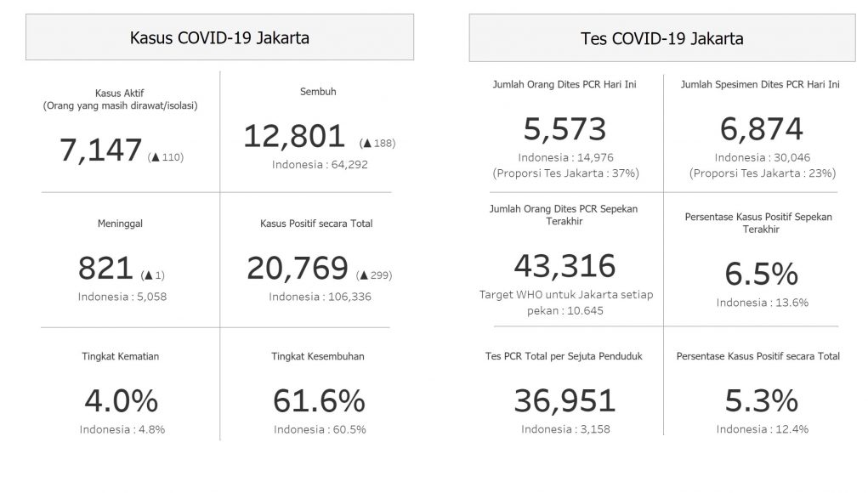Click the Tingkat Kesembuhan 61.6% figure
The width and height of the screenshot is (868, 493).
point(320,400)
